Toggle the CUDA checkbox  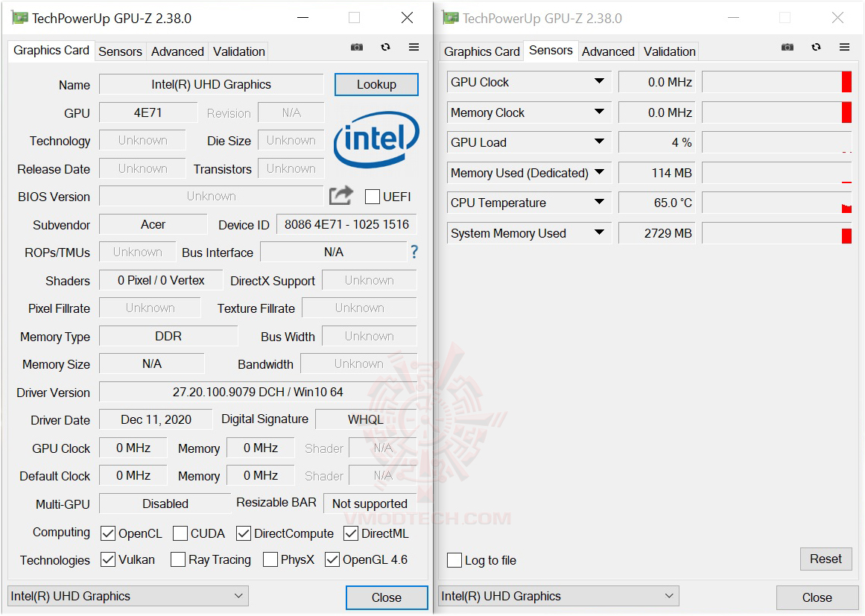tap(180, 533)
